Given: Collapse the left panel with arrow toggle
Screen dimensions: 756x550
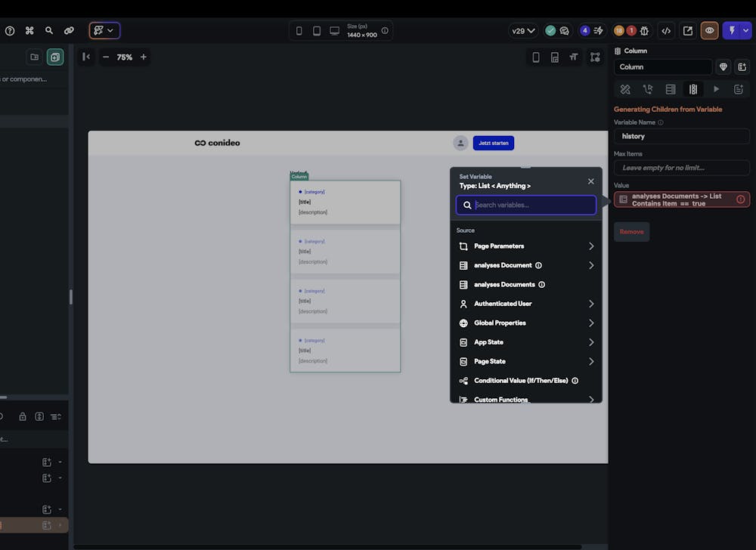Looking at the screenshot, I should 86,57.
